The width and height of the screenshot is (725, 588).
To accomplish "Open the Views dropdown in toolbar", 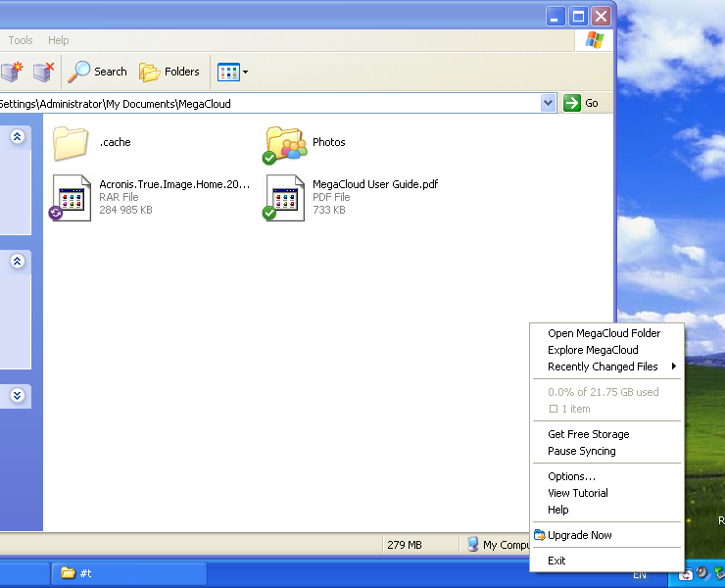I will (x=233, y=72).
